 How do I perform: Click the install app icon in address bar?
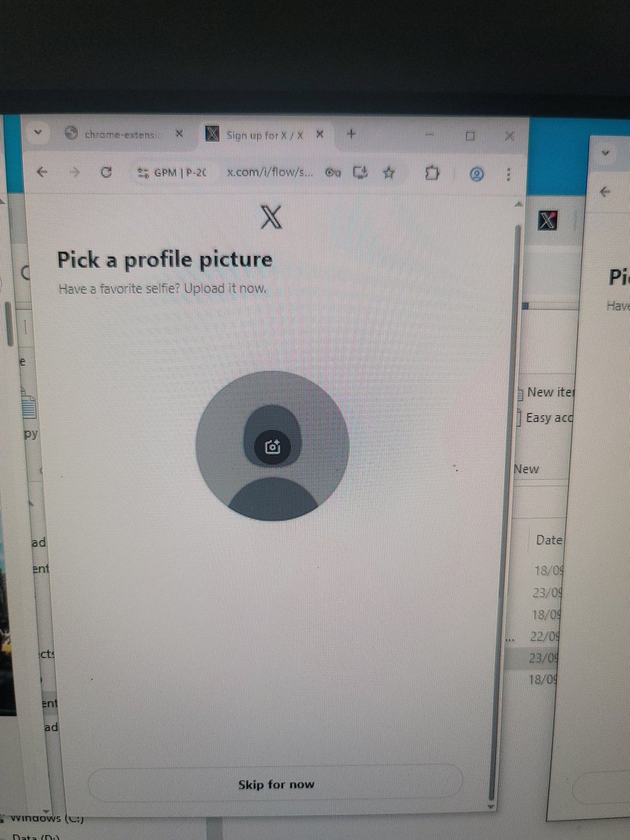tap(361, 172)
